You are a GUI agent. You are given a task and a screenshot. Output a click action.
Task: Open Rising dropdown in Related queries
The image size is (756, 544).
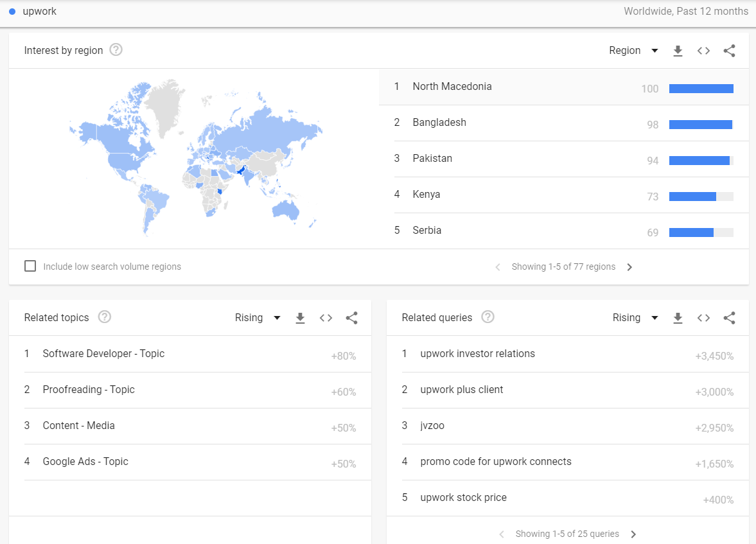click(x=635, y=318)
